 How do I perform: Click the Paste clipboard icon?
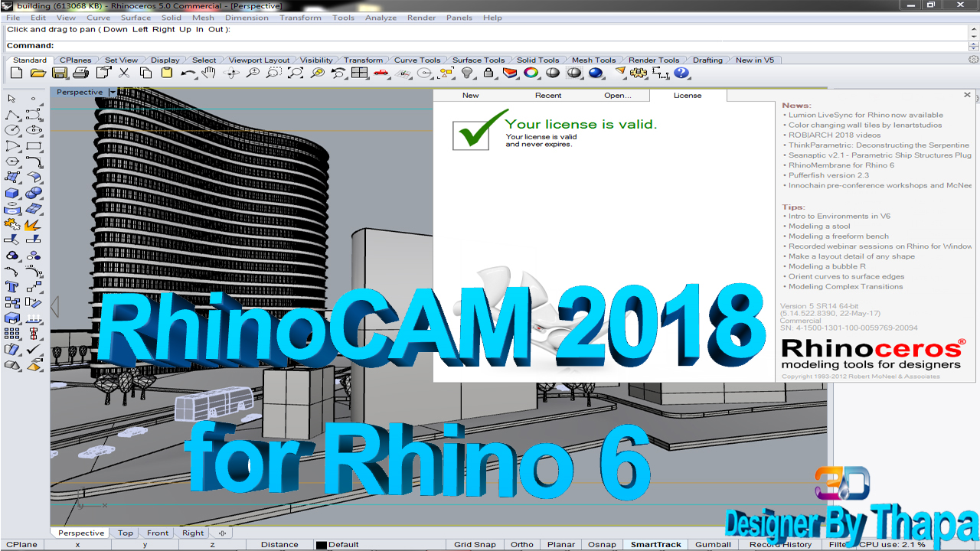167,73
